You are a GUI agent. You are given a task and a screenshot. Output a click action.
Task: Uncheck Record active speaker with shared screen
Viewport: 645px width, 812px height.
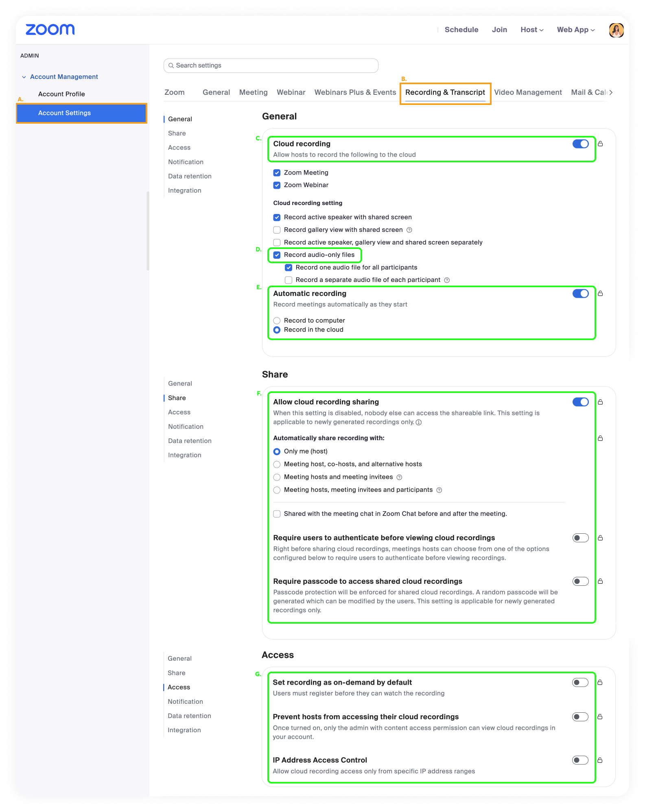277,217
